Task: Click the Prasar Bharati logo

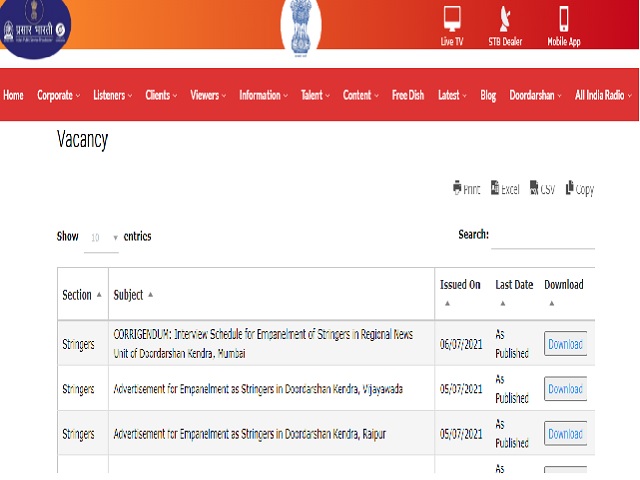Action: click(x=35, y=28)
